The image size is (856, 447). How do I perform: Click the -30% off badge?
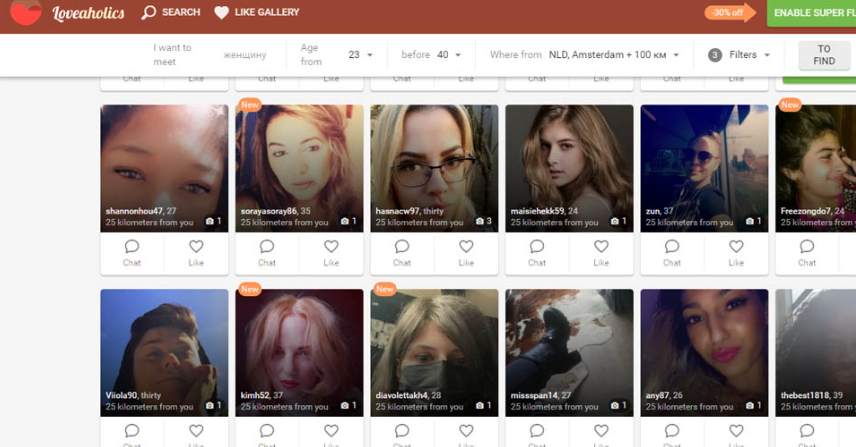727,13
